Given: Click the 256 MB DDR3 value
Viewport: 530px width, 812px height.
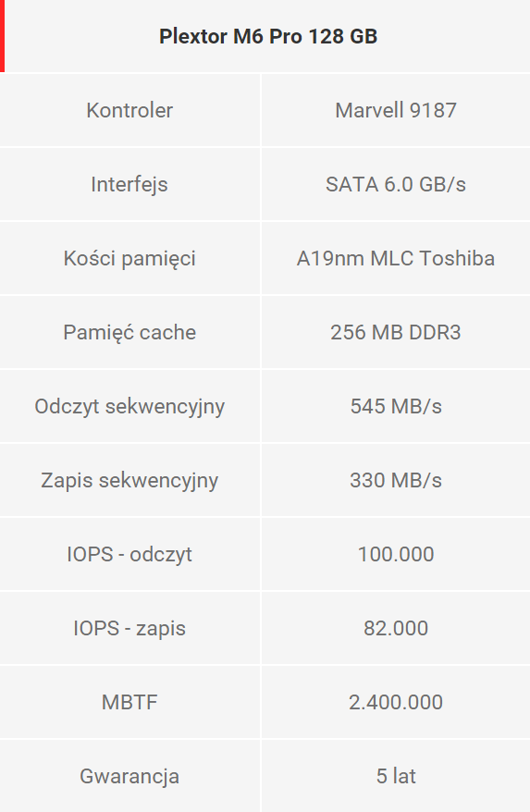Looking at the screenshot, I should tap(396, 332).
